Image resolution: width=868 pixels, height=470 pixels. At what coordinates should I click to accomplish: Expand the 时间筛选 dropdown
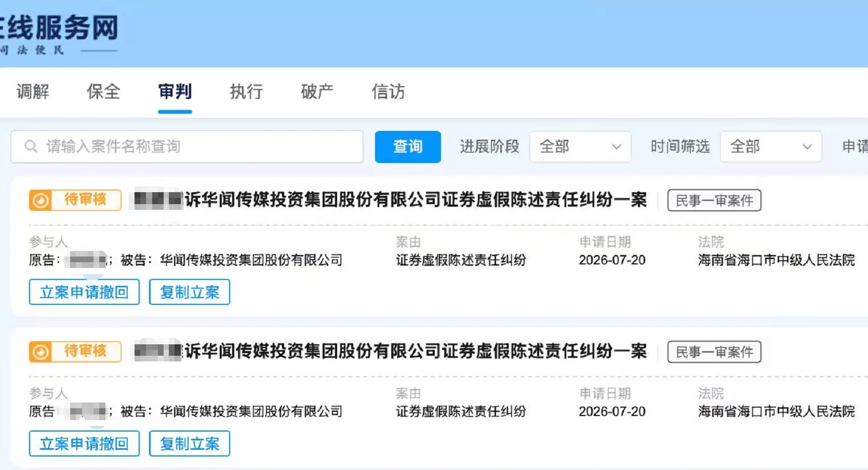pos(771,146)
